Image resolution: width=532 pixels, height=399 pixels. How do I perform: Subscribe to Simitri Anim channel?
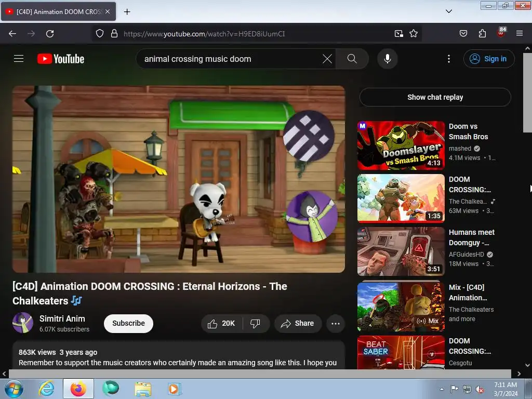click(129, 324)
